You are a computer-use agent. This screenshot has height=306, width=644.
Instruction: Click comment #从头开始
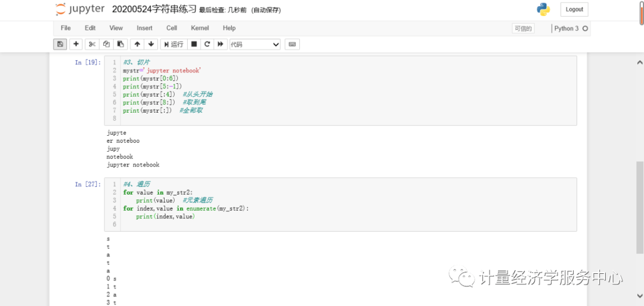click(198, 94)
